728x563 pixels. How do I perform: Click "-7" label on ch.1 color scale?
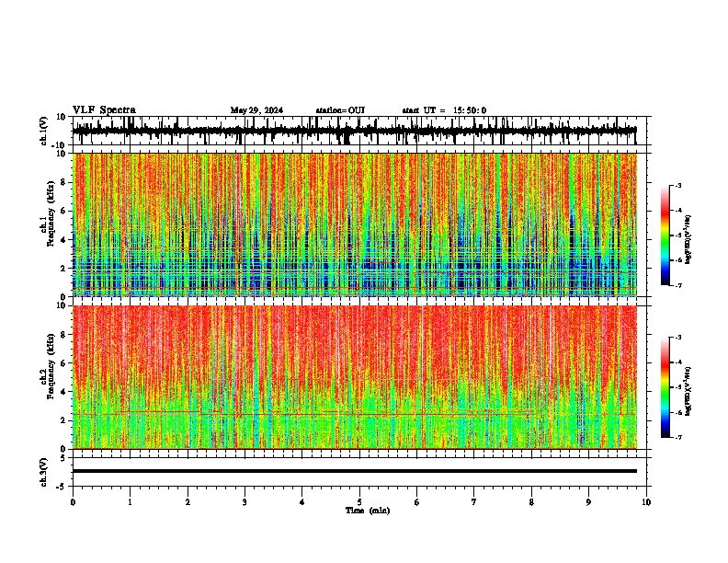(678, 285)
